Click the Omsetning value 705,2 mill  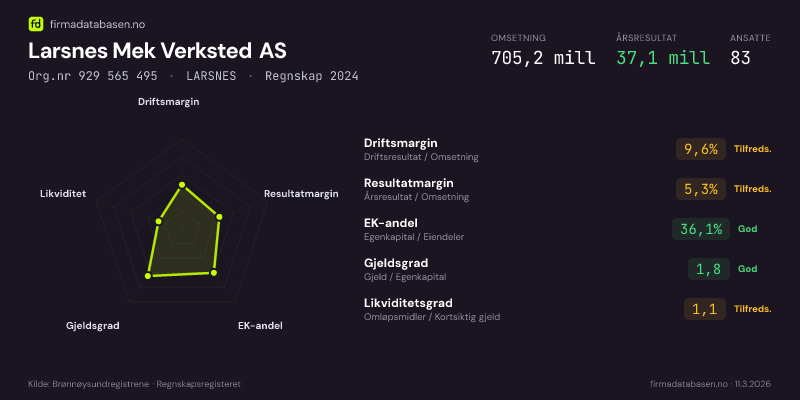(543, 58)
